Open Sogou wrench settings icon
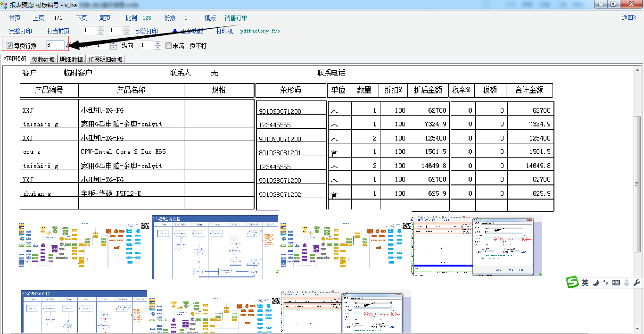 point(636,283)
